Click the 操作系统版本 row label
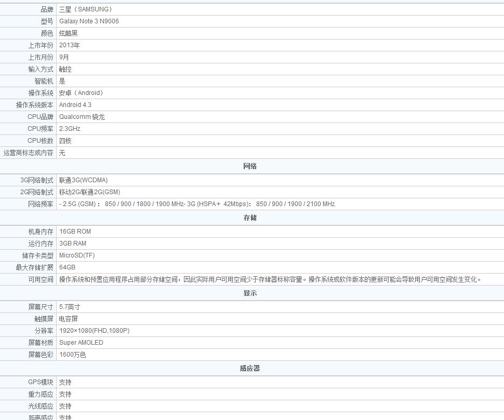This screenshot has width=504, height=420. [35, 105]
